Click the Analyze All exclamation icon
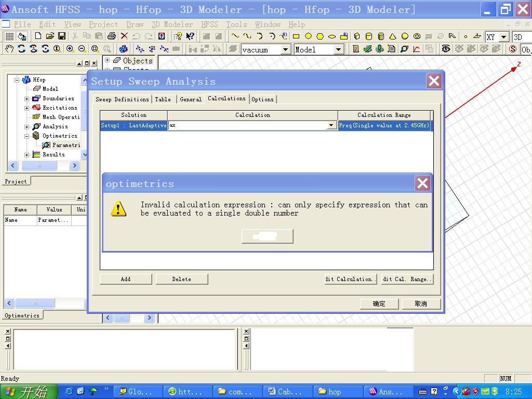The height and width of the screenshot is (399, 532). pos(380,49)
